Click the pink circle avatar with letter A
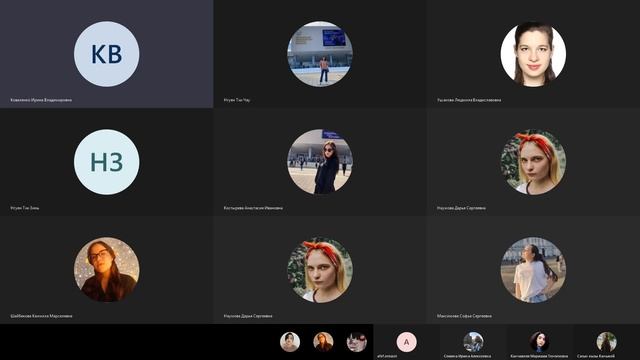Viewport: 640px width, 360px height. point(407,342)
